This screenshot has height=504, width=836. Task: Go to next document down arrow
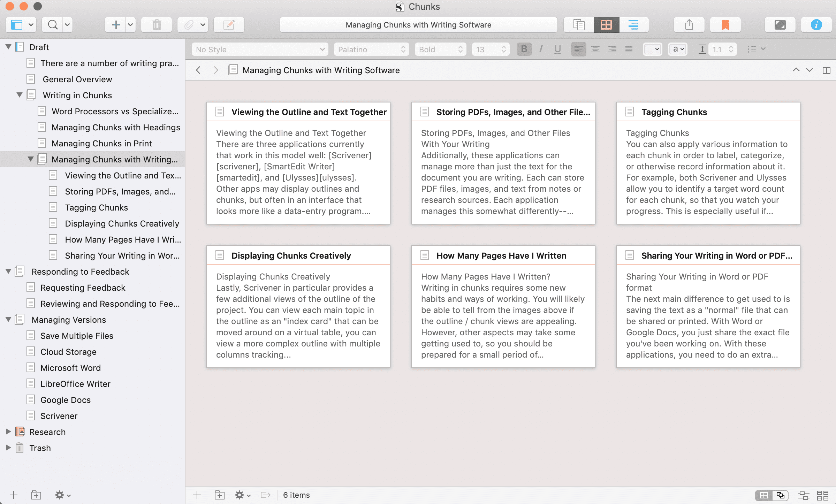tap(810, 70)
